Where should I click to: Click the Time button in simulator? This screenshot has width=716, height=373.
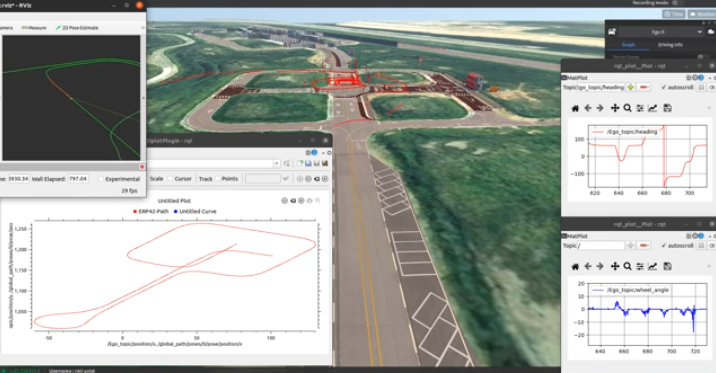[674, 14]
